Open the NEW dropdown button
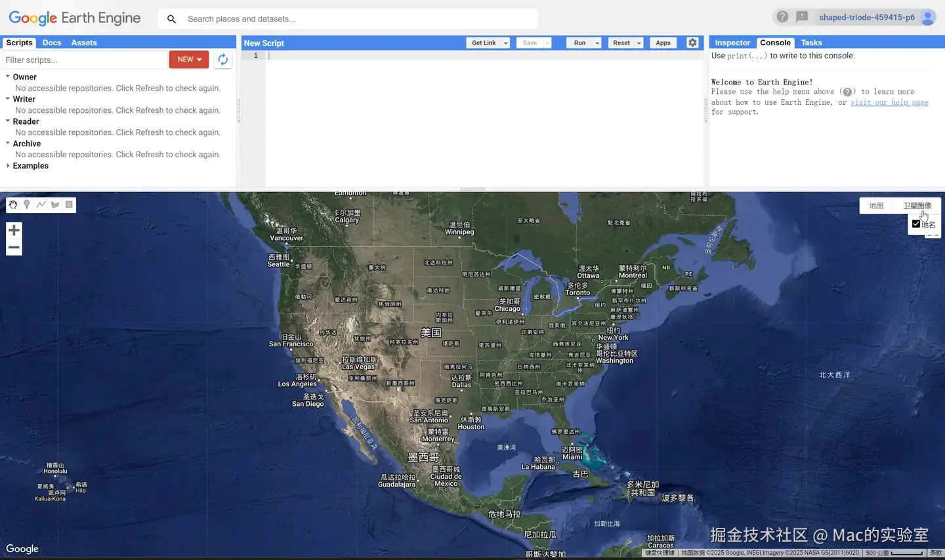Viewport: 945px width, 560px height. tap(189, 60)
